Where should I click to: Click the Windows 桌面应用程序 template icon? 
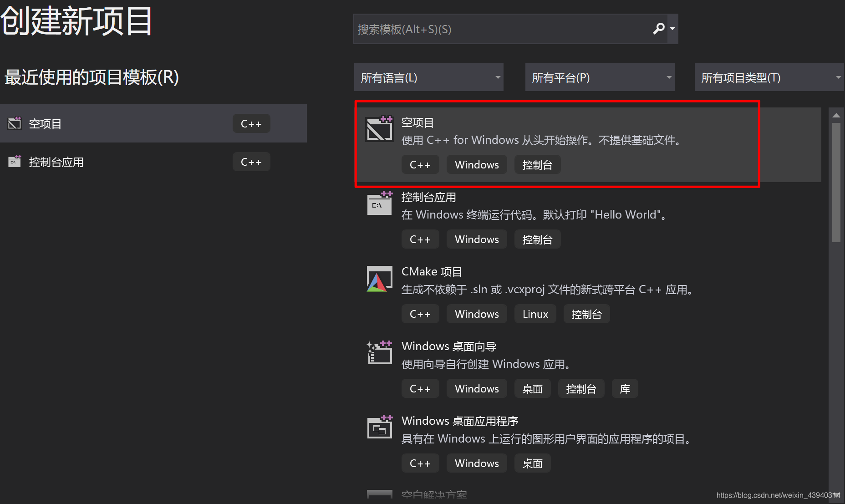click(x=380, y=427)
